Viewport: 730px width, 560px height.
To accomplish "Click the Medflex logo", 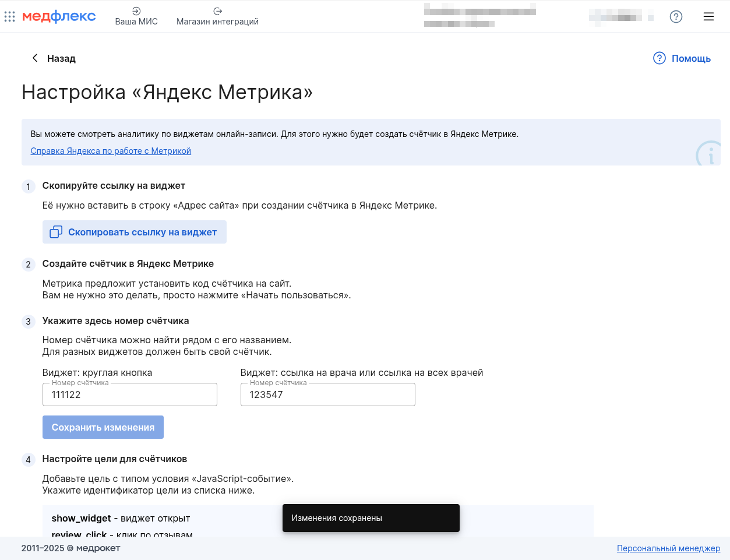I will click(x=59, y=16).
